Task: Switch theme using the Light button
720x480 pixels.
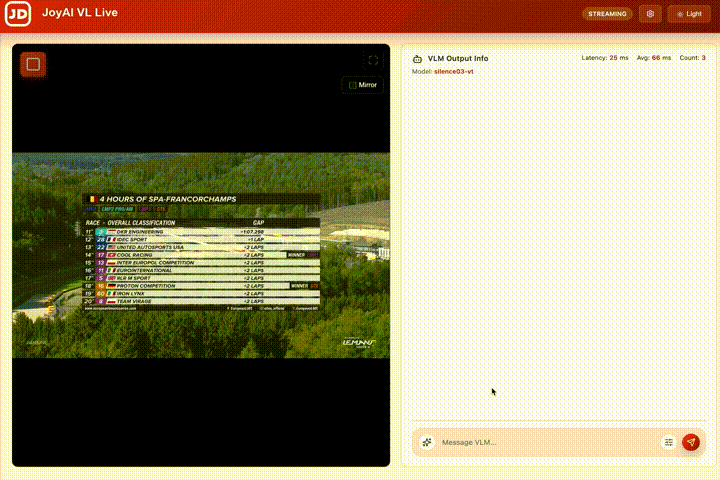Action: pyautogui.click(x=689, y=14)
